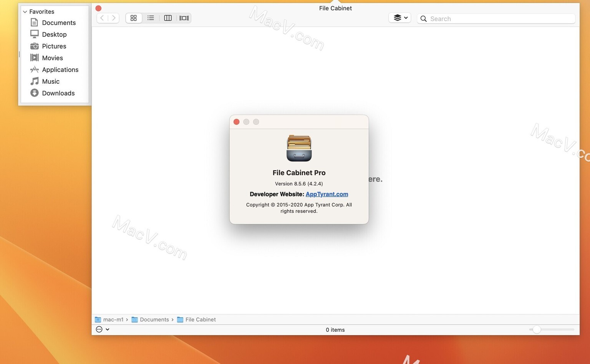The height and width of the screenshot is (364, 590).
Task: Click the Movies film strip icon
Action: pos(34,58)
